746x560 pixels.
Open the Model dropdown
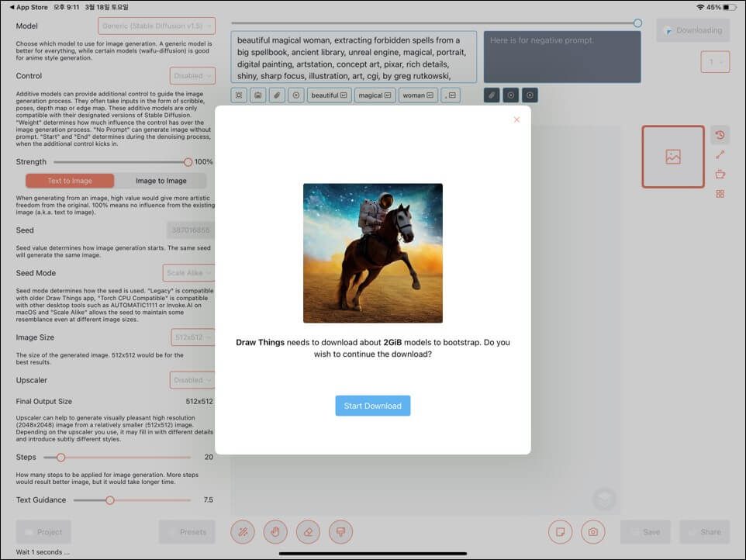157,26
